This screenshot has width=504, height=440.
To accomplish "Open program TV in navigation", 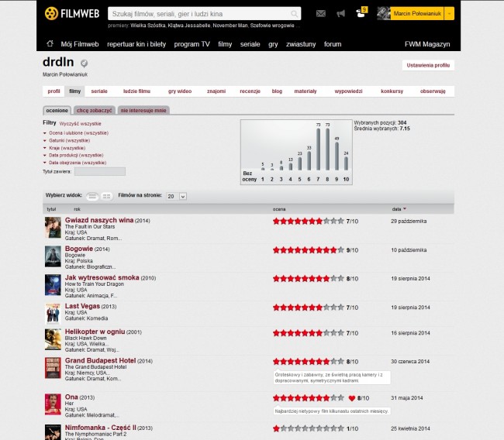I will tap(192, 44).
